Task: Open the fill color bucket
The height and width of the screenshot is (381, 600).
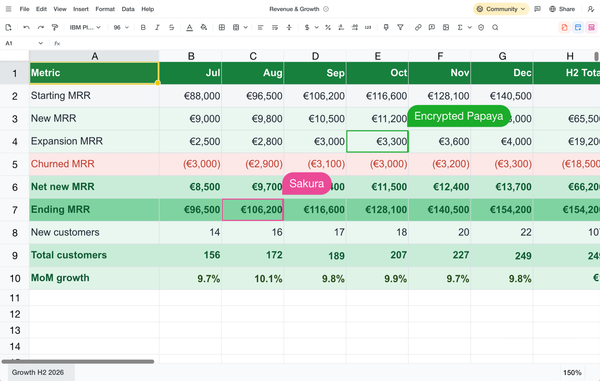Action: [x=204, y=27]
